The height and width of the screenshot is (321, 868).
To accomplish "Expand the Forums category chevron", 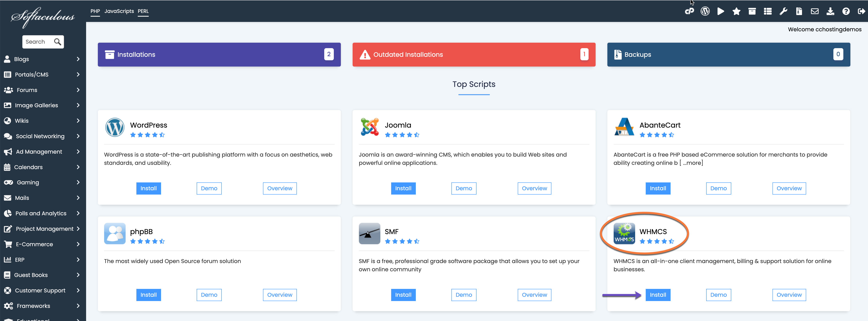I will (x=78, y=90).
